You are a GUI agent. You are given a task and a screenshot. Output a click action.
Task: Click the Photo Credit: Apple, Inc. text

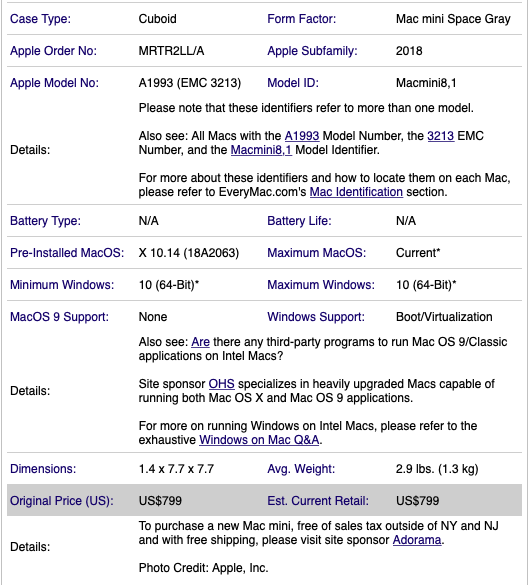(203, 568)
